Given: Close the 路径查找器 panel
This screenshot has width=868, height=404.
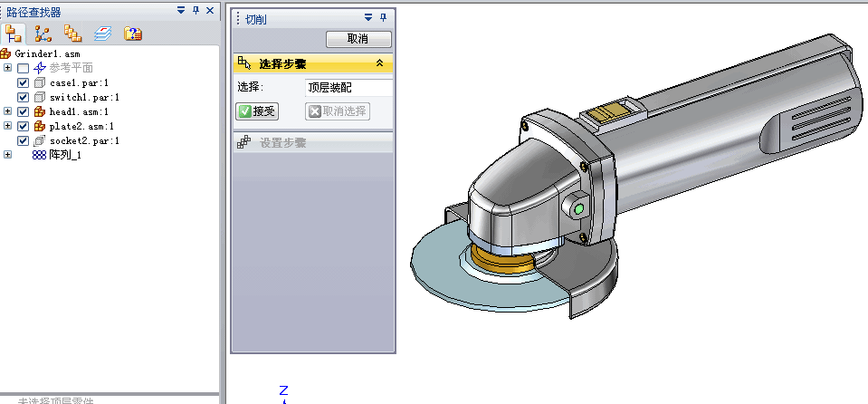Looking at the screenshot, I should pos(210,11).
